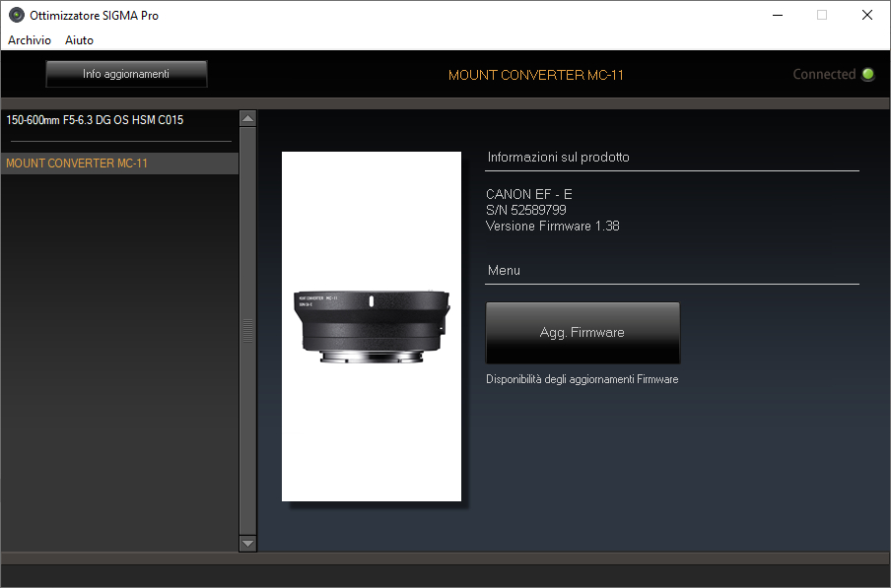Image resolution: width=891 pixels, height=588 pixels.
Task: Close the Ottimizzatore SIGMA Pro window
Action: click(x=867, y=16)
